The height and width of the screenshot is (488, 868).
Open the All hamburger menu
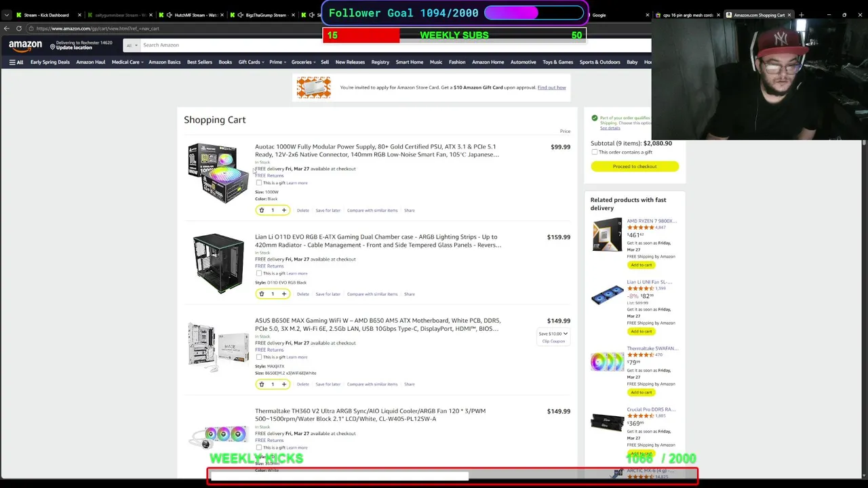pos(16,62)
